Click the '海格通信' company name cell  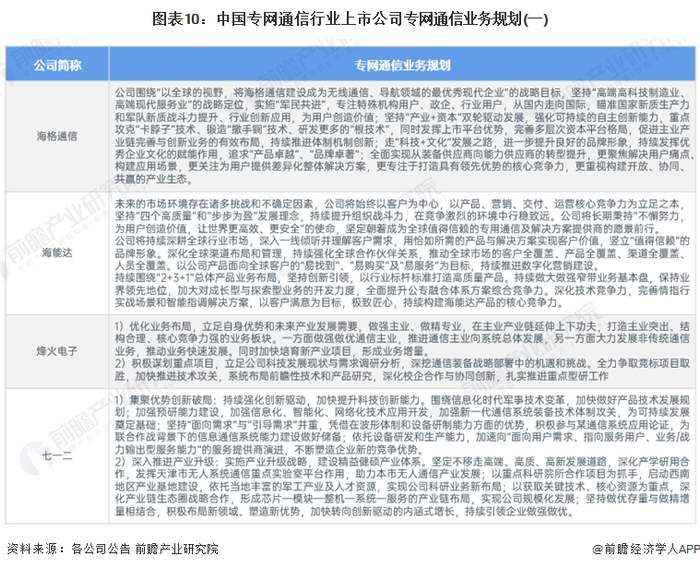[x=57, y=136]
